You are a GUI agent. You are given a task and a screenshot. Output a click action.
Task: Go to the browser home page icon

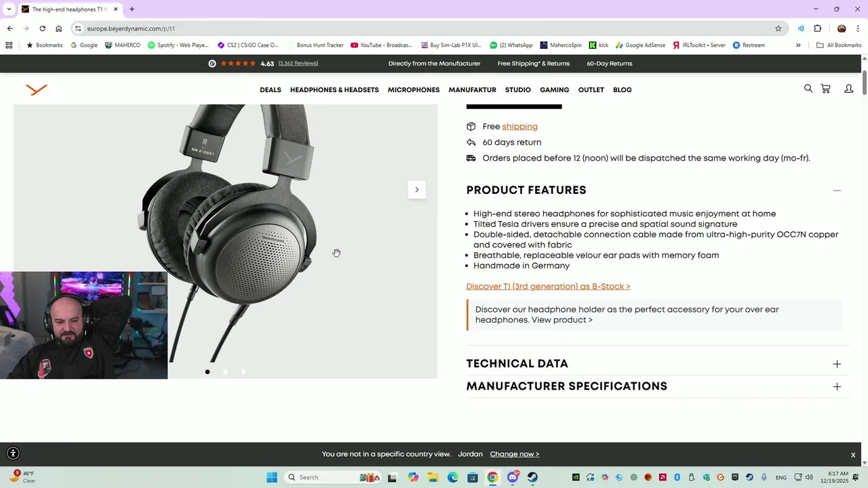point(59,28)
